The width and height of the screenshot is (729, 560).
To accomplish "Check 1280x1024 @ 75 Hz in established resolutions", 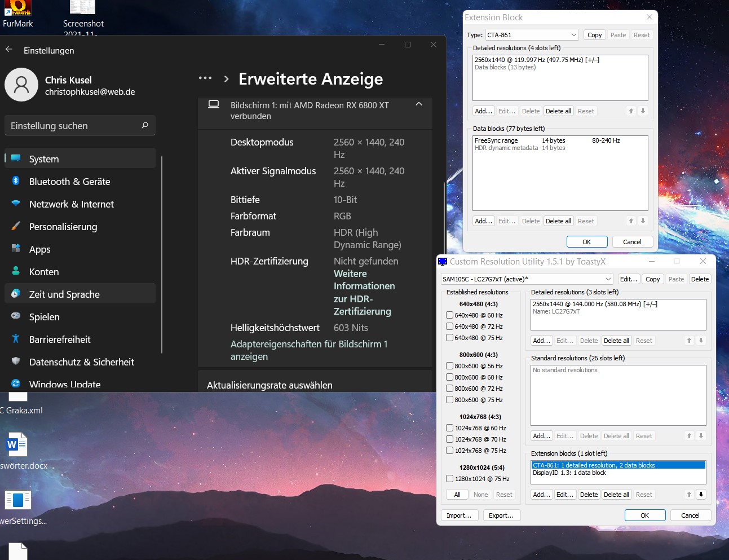I will [449, 479].
